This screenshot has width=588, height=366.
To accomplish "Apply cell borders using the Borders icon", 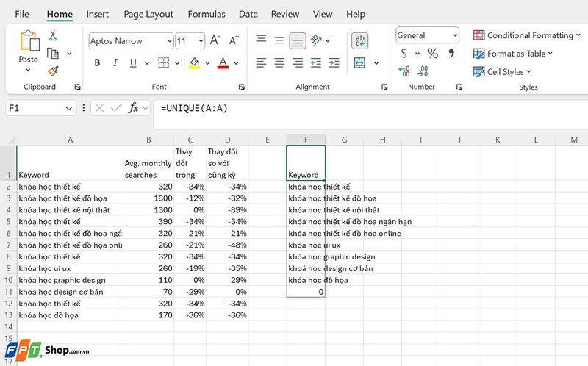I will (163, 63).
